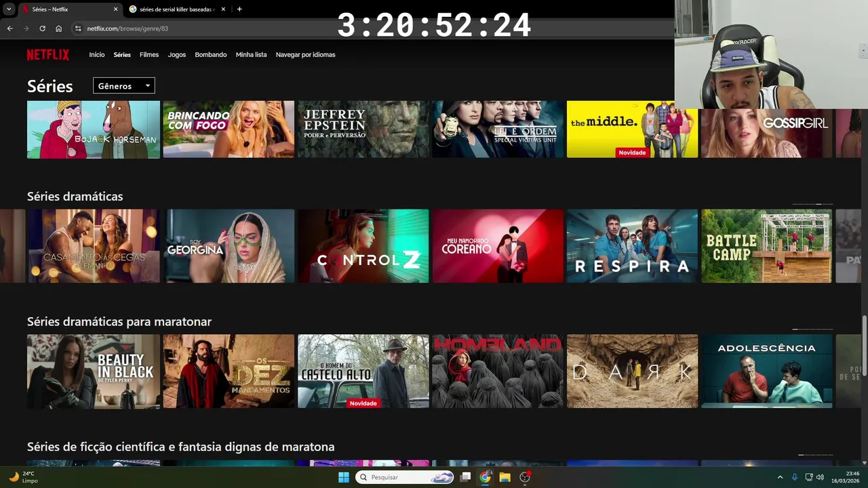Open Filmes in Netflix menu

149,55
